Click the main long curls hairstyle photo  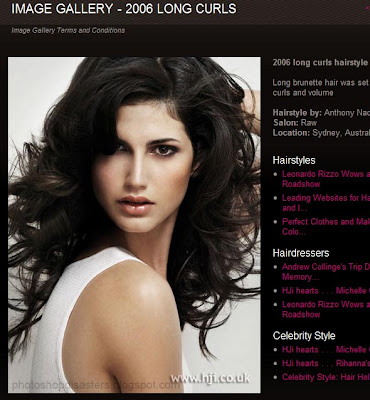tap(134, 225)
